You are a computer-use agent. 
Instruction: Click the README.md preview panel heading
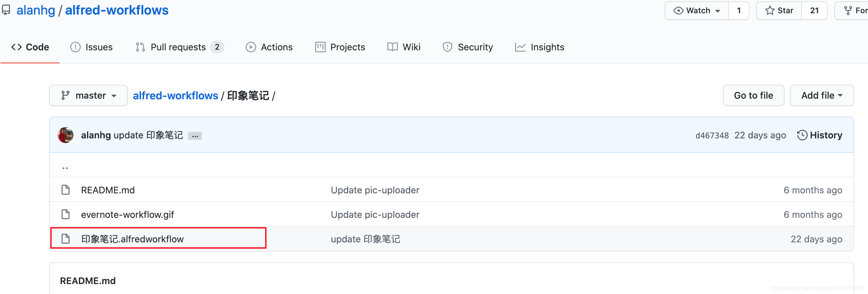pyautogui.click(x=88, y=281)
